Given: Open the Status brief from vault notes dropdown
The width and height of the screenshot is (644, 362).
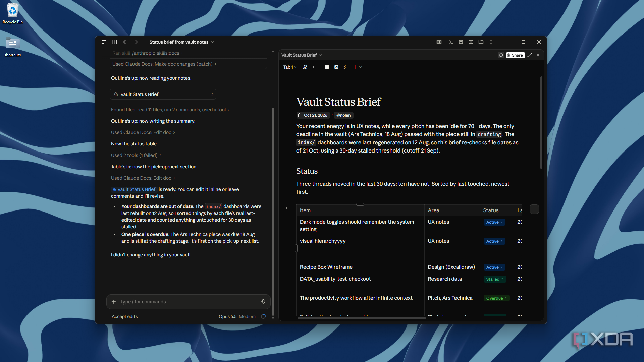Looking at the screenshot, I should click(x=182, y=42).
